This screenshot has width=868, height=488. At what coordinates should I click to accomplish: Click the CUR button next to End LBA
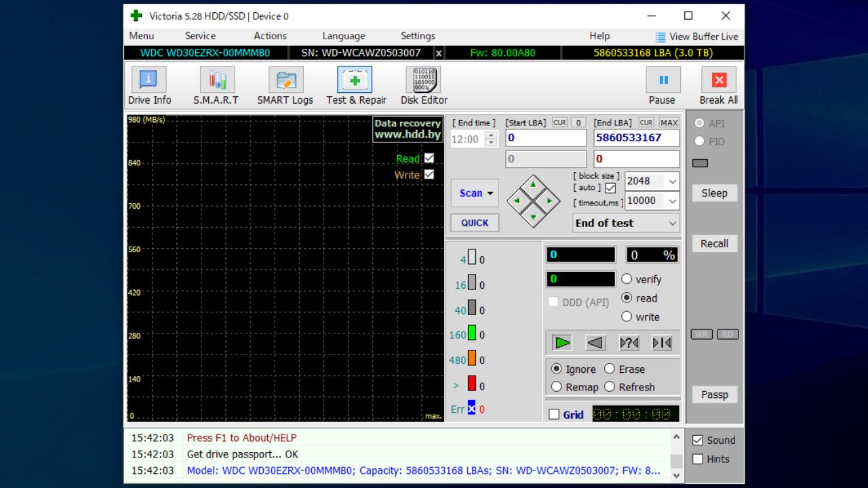646,123
